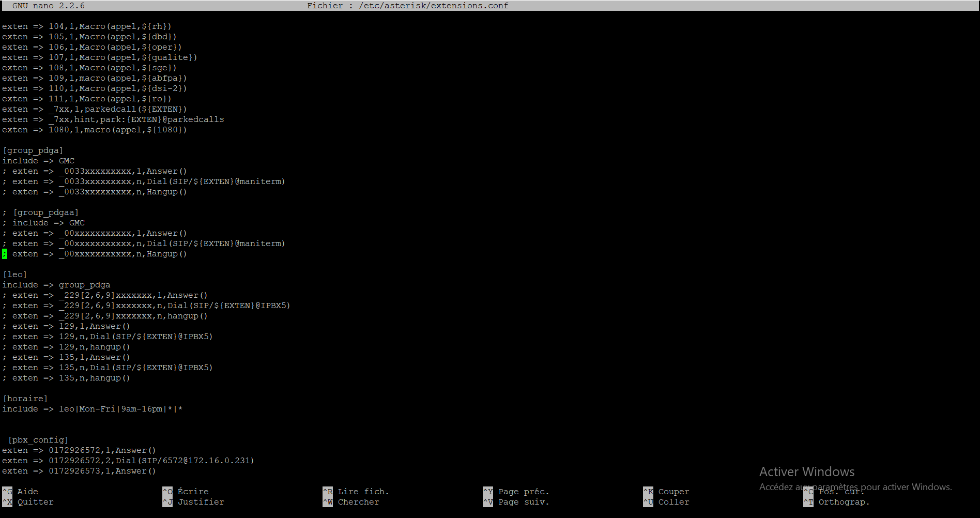Click the ^K Couper cut shortcut

(x=666, y=492)
